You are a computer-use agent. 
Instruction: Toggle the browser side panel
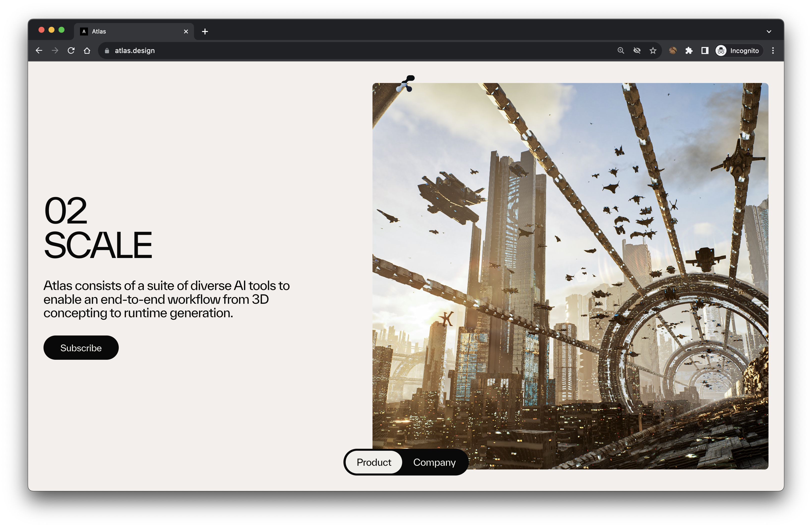tap(704, 50)
